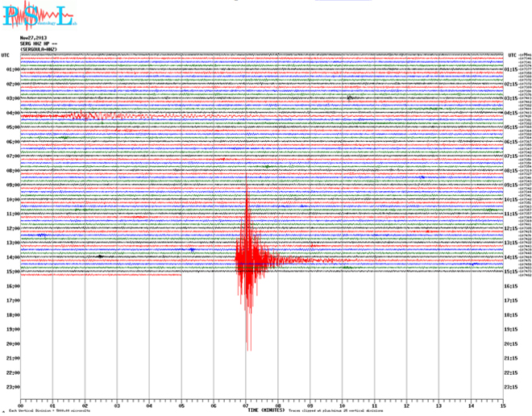Click the TIME (MINUTES) axis title
The image size is (532, 416).
click(265, 410)
